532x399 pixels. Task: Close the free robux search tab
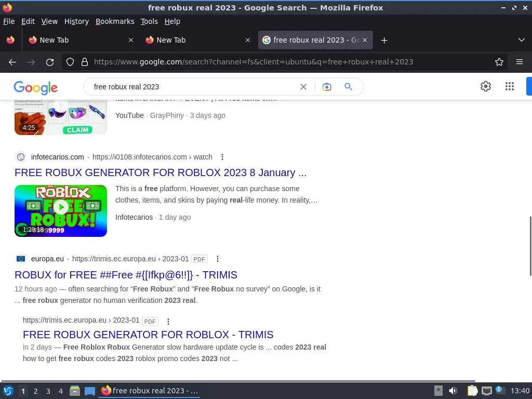pyautogui.click(x=365, y=40)
